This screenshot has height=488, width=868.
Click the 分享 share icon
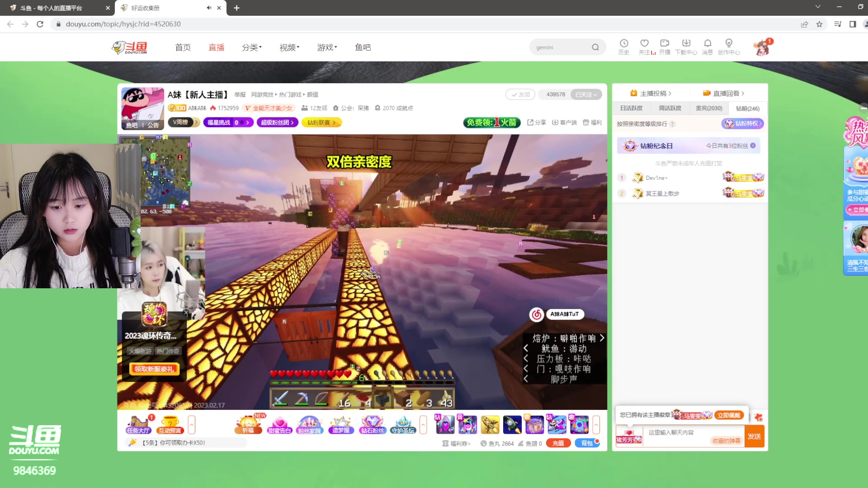point(537,122)
